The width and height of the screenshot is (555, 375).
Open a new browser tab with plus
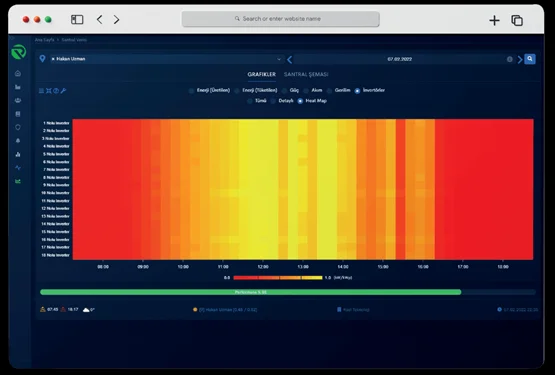click(494, 20)
